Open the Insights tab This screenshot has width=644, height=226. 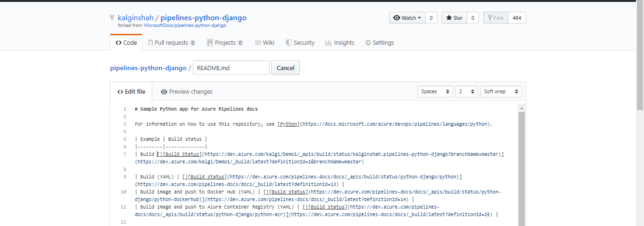pos(339,42)
